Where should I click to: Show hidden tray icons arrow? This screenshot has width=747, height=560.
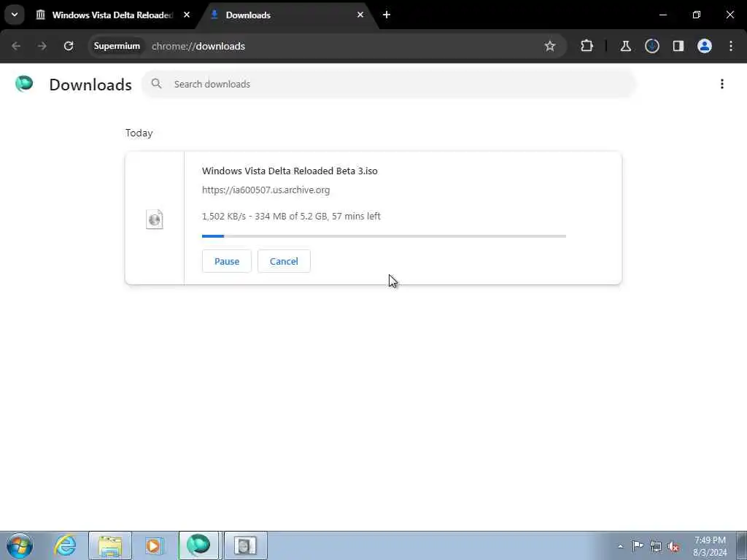click(x=620, y=547)
